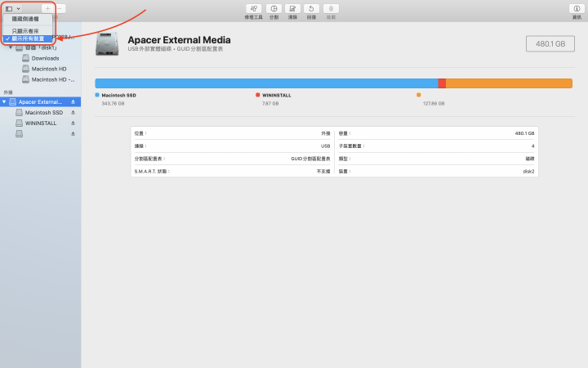Viewport: 588px width, 368px height.
Task: Click the 127.86 GB size text
Action: click(434, 103)
